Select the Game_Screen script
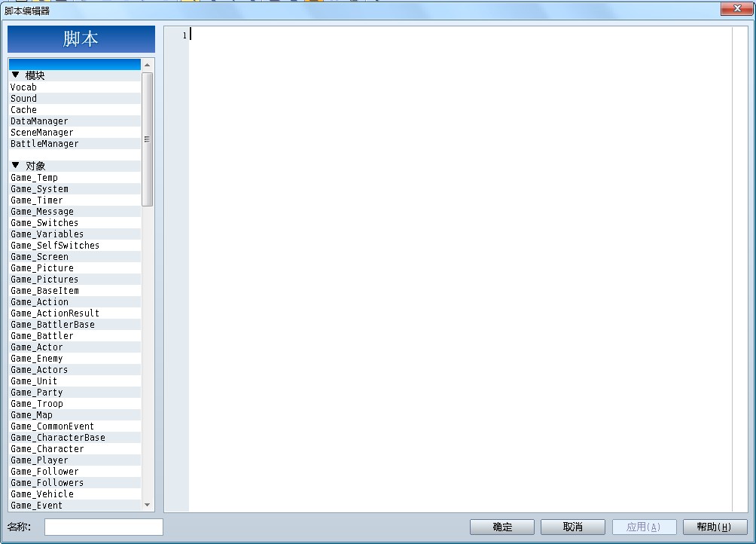The image size is (756, 544). (x=75, y=257)
